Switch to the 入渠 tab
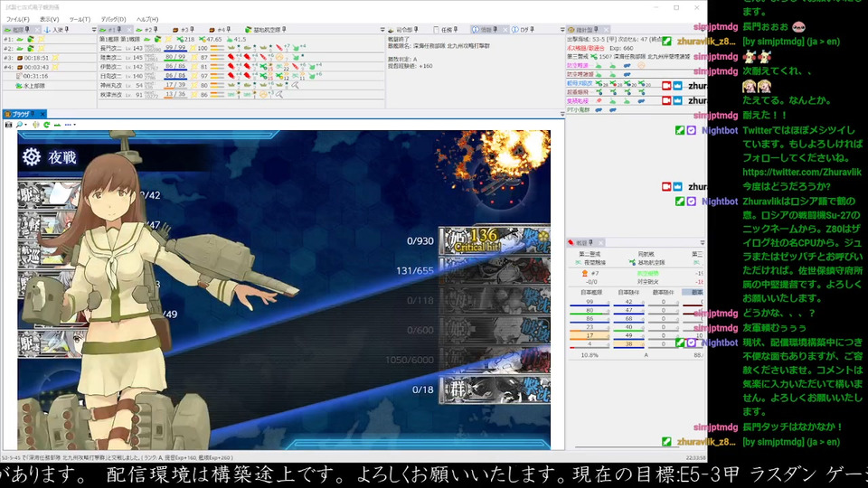 pyautogui.click(x=58, y=30)
